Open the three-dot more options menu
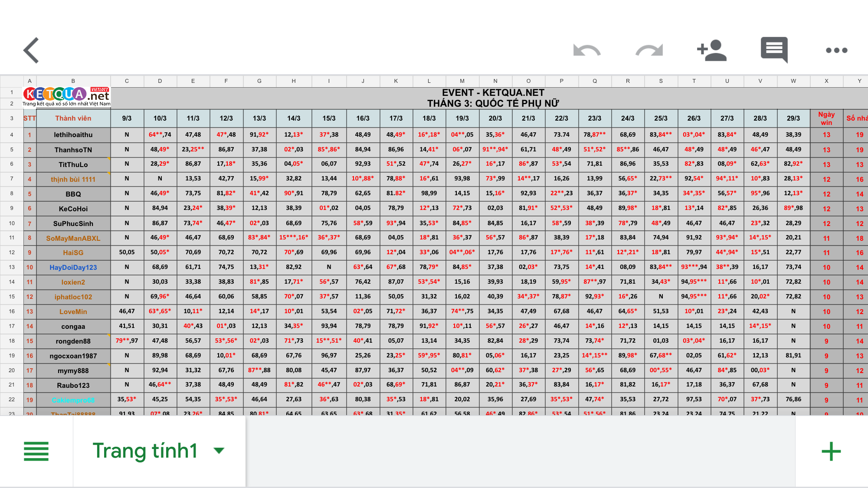The height and width of the screenshot is (488, 868). pos(836,50)
